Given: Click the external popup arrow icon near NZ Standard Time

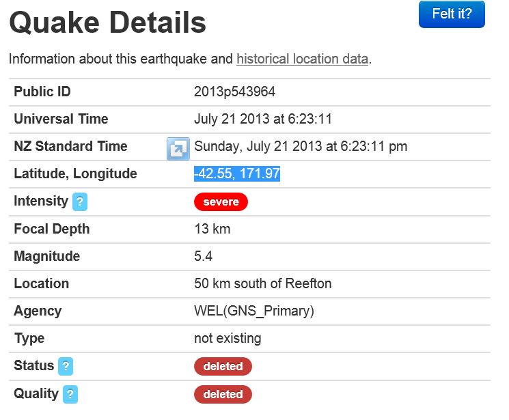Looking at the screenshot, I should 178,148.
